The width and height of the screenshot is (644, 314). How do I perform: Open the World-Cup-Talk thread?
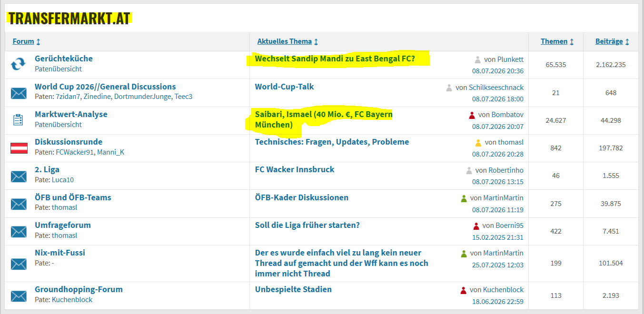coord(285,87)
